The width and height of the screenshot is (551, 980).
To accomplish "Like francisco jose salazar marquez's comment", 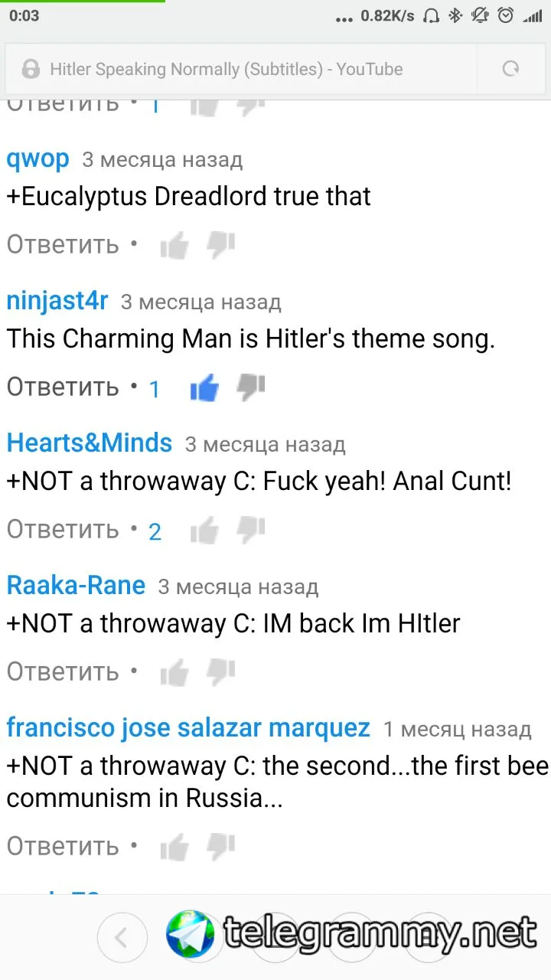I will [174, 848].
